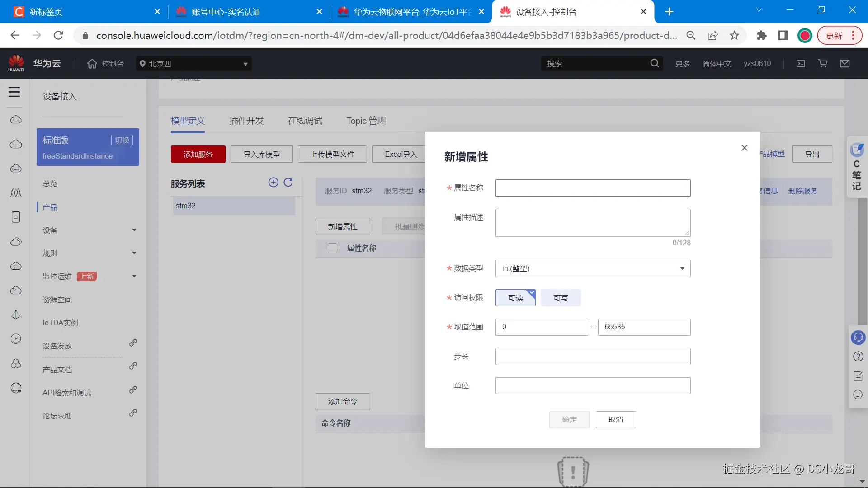Open the messages envelope icon
Image resolution: width=868 pixels, height=488 pixels.
pos(844,64)
